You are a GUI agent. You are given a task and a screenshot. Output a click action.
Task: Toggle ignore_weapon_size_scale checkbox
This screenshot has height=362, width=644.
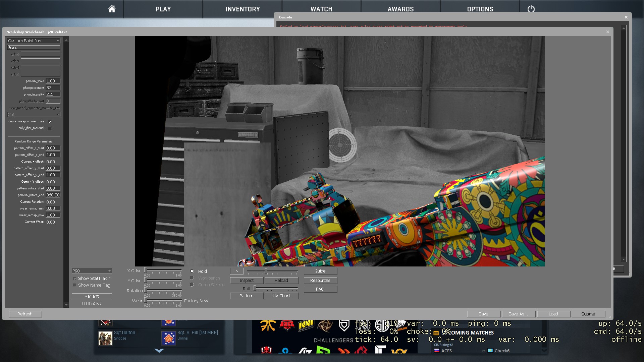(50, 121)
